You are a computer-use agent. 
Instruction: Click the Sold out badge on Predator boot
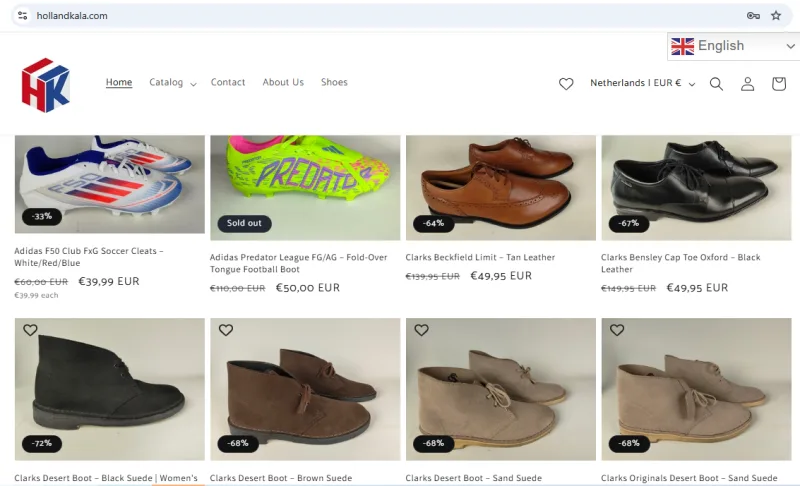(244, 223)
